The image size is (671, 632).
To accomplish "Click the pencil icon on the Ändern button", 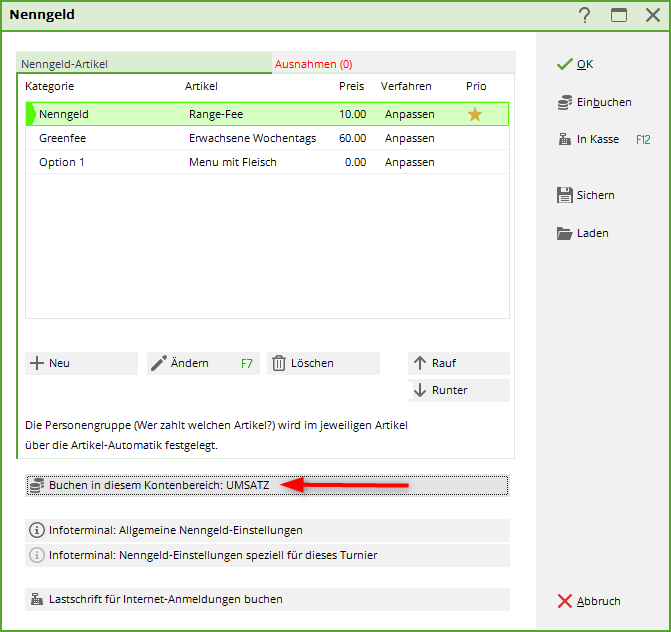I will 158,363.
